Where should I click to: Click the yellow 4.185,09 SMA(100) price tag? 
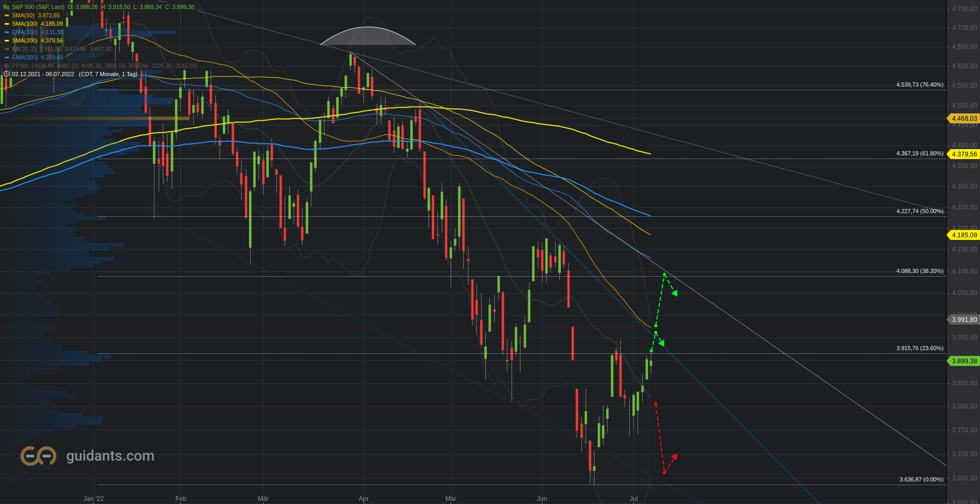point(963,235)
